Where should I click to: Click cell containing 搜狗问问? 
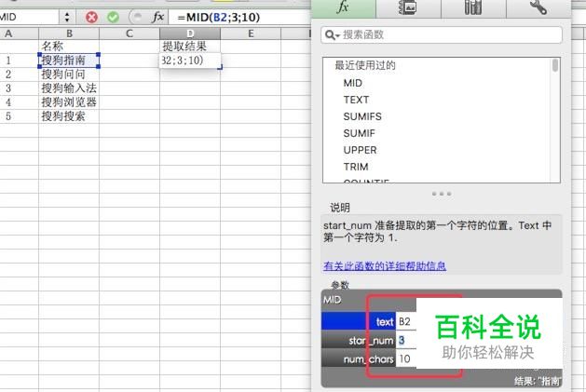pyautogui.click(x=69, y=74)
